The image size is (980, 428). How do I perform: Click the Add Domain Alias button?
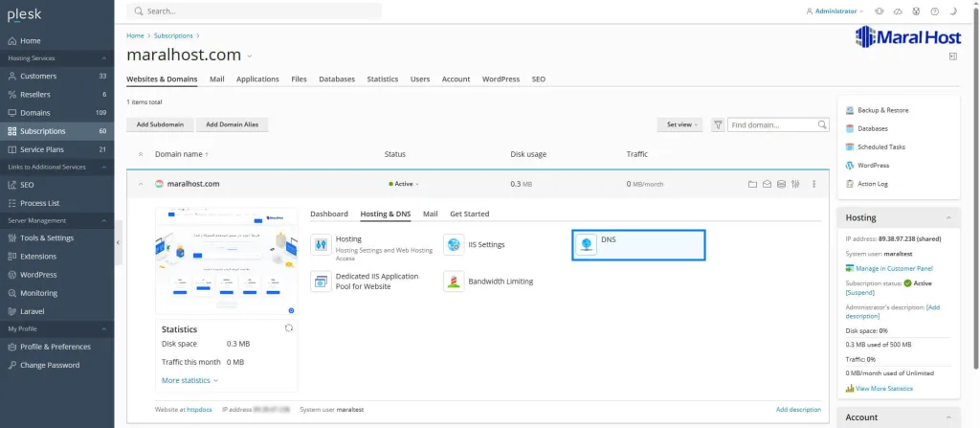(x=232, y=124)
